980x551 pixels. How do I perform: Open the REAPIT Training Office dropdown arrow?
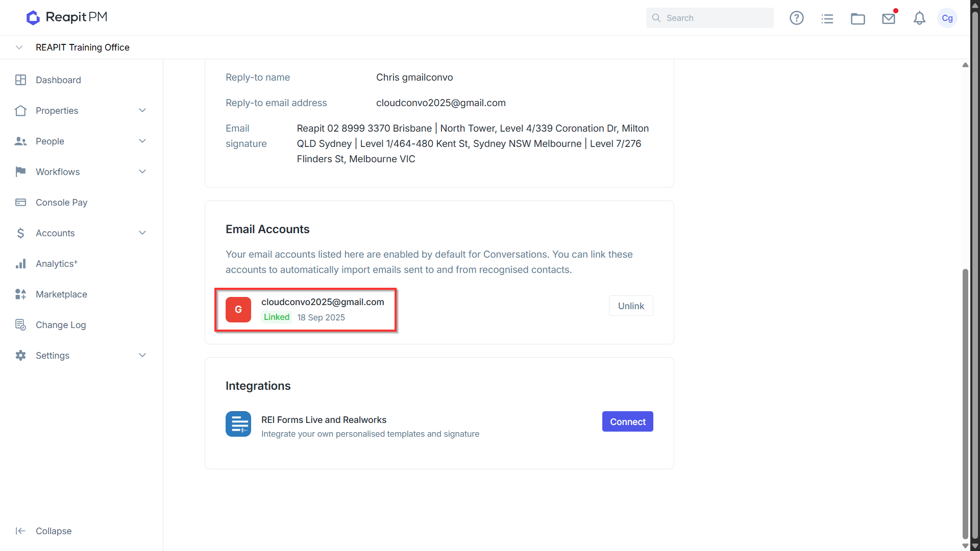[19, 47]
